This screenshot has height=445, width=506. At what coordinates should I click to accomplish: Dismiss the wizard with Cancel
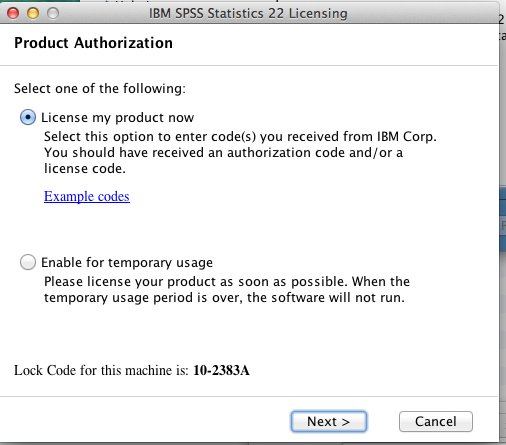coord(436,422)
